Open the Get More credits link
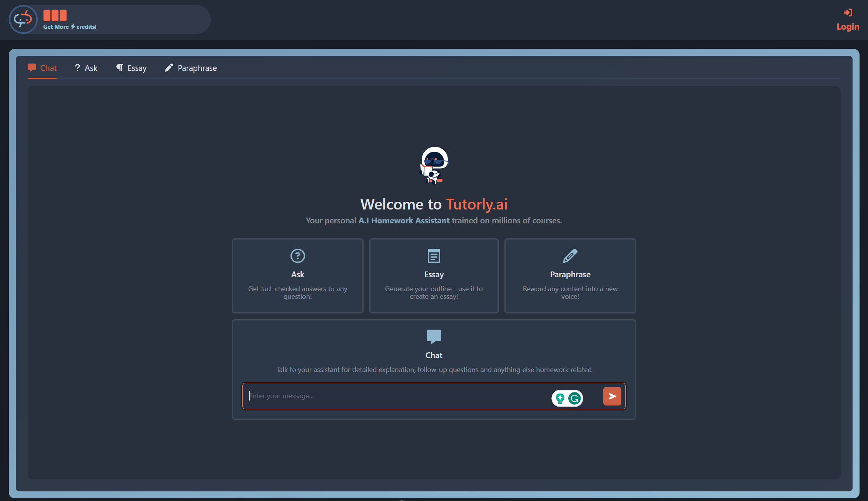The width and height of the screenshot is (868, 501). coord(70,27)
